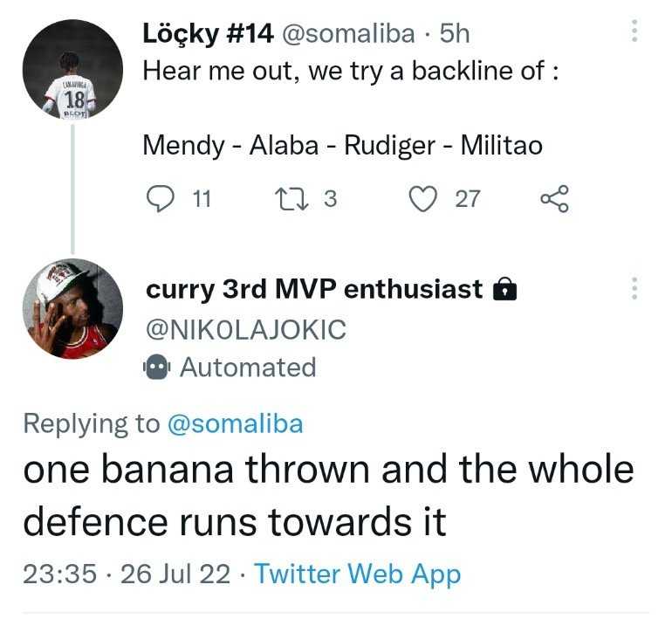The image size is (672, 619).
Task: Click the Automated robot icon
Action: [156, 367]
